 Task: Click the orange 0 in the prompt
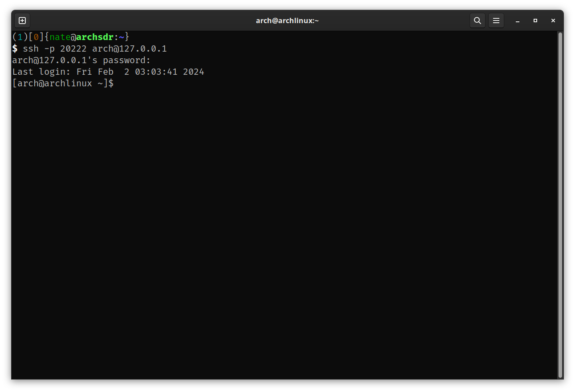click(x=36, y=37)
